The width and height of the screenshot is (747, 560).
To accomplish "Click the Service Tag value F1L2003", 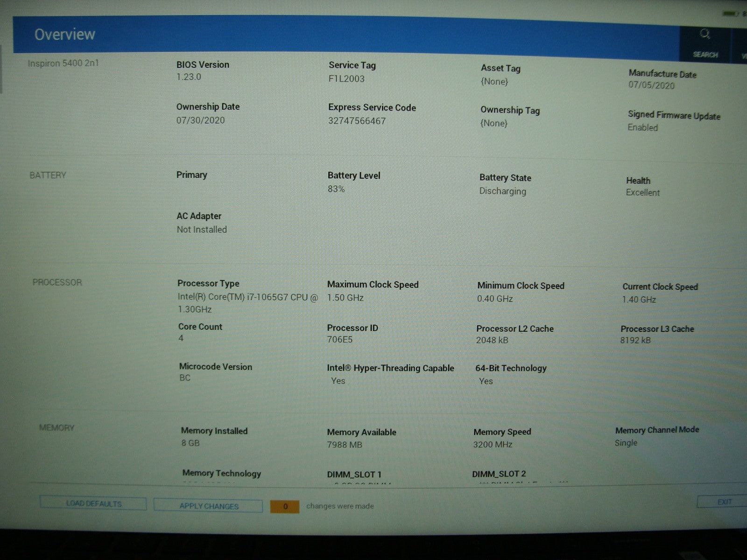I will pyautogui.click(x=346, y=78).
